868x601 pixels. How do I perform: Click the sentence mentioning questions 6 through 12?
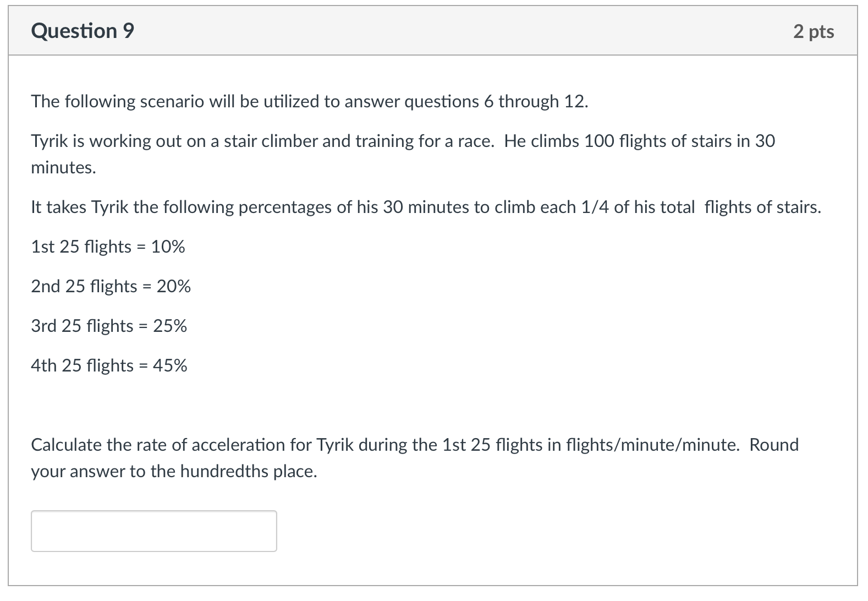click(308, 101)
